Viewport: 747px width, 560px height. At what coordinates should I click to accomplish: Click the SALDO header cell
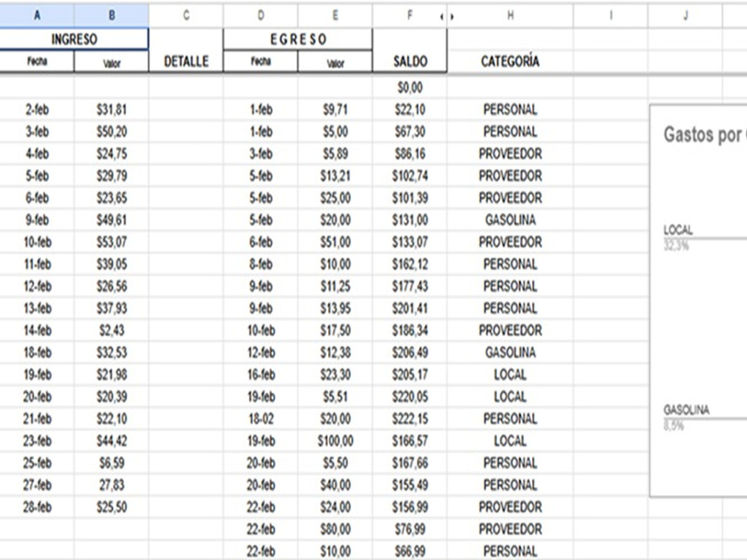click(409, 51)
